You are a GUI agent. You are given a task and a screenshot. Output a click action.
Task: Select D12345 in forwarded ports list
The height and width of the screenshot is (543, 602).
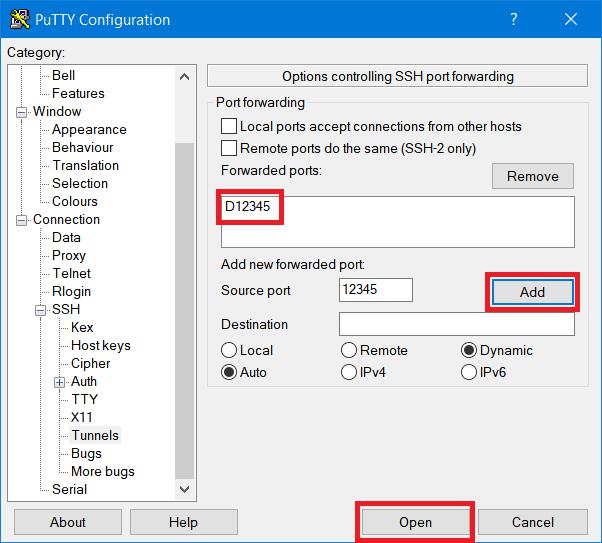click(x=248, y=207)
